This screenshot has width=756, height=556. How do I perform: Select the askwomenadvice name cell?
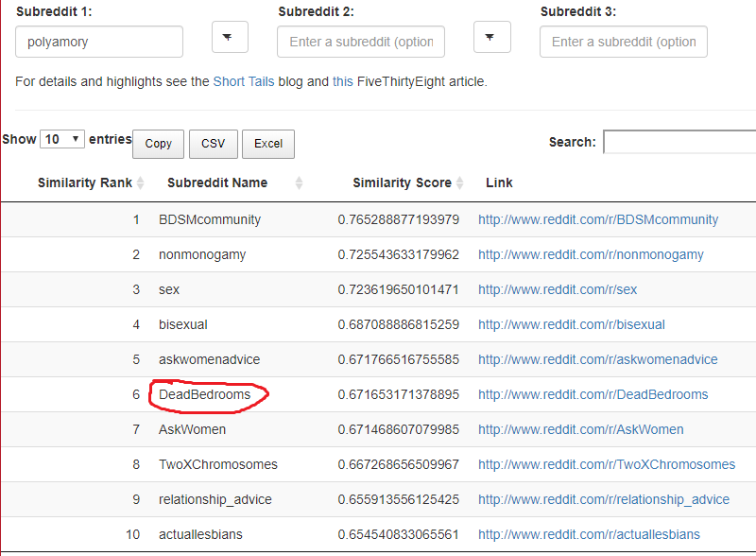click(209, 359)
